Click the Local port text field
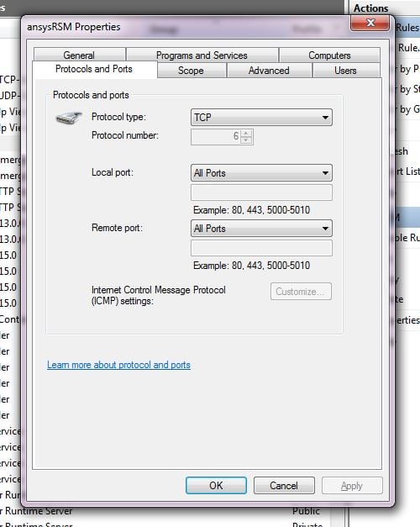Image resolution: width=420 pixels, height=527 pixels. [261, 192]
